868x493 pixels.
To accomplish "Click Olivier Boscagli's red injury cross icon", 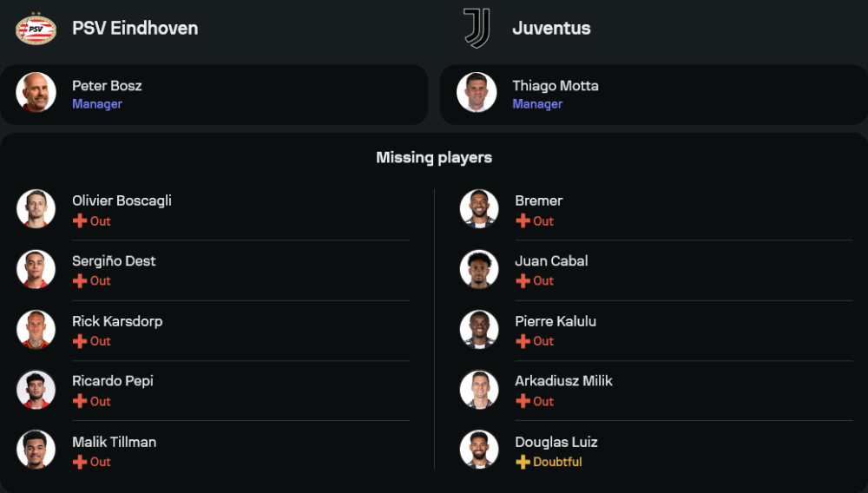I will click(79, 221).
